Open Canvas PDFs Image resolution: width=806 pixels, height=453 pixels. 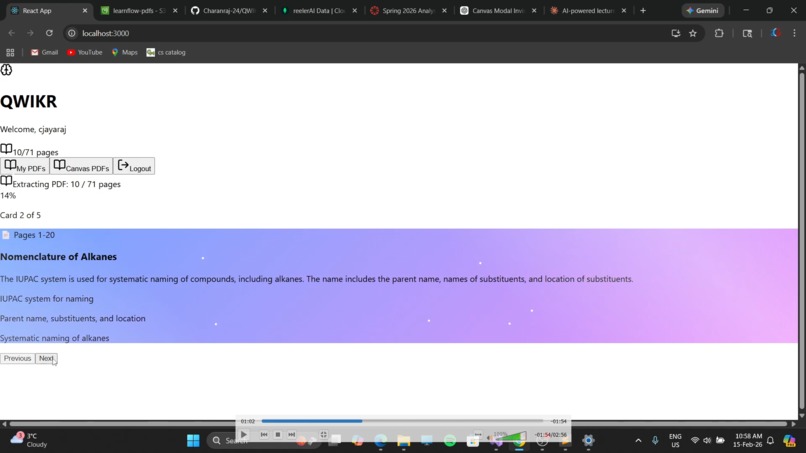point(81,166)
